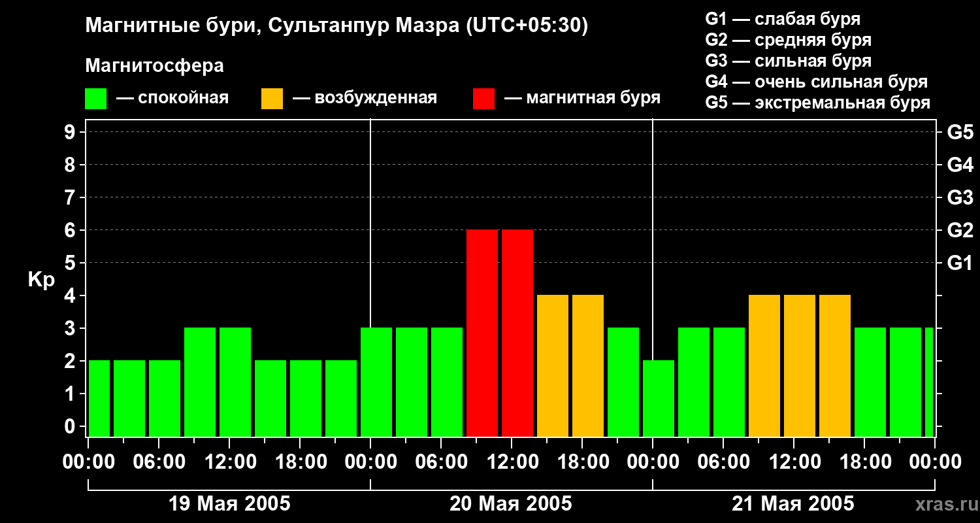Screen dimensions: 980x523
Task: Select the 'G2 — средняя буря' legend line
Action: [x=789, y=40]
